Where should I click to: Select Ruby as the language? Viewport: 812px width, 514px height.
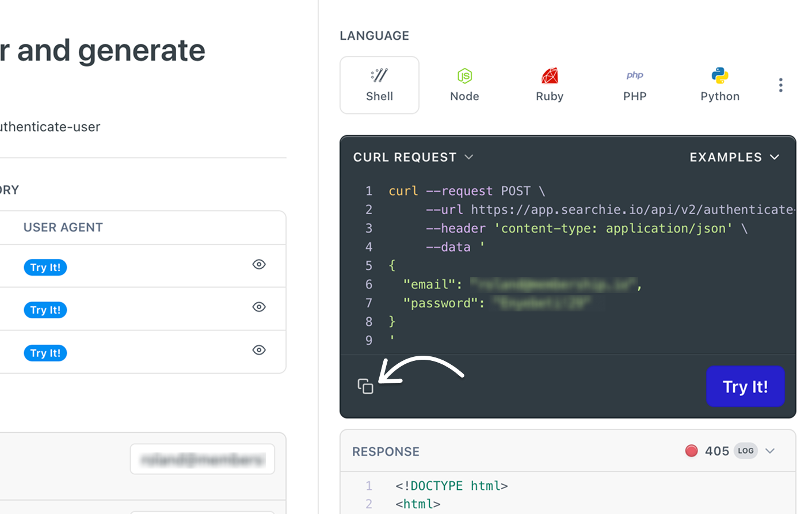click(549, 85)
